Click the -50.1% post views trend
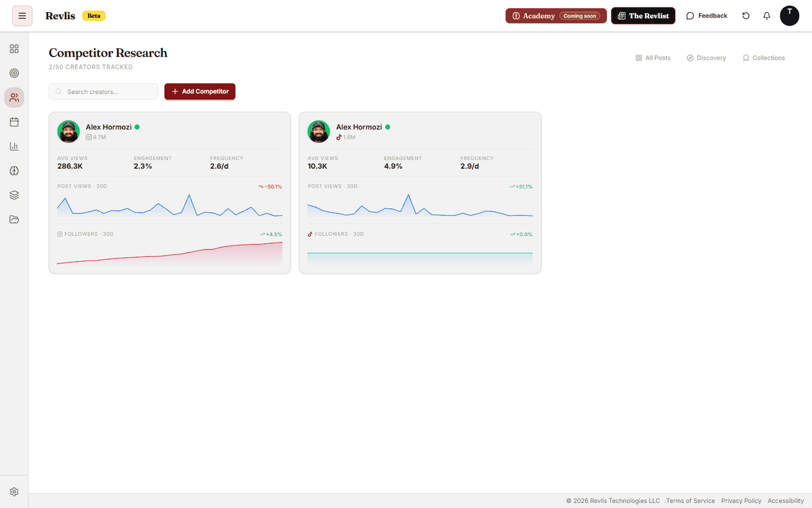 (270, 187)
